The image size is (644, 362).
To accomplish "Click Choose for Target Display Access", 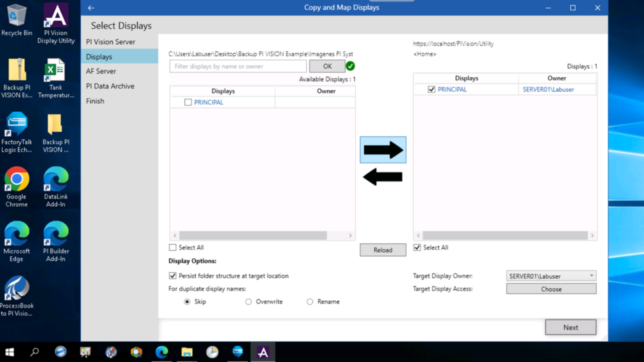I will [551, 289].
